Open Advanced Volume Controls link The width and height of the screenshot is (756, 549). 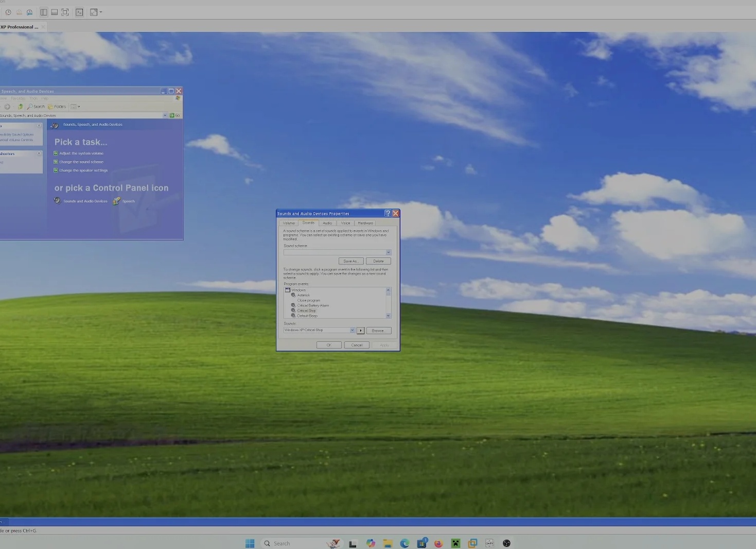click(17, 140)
